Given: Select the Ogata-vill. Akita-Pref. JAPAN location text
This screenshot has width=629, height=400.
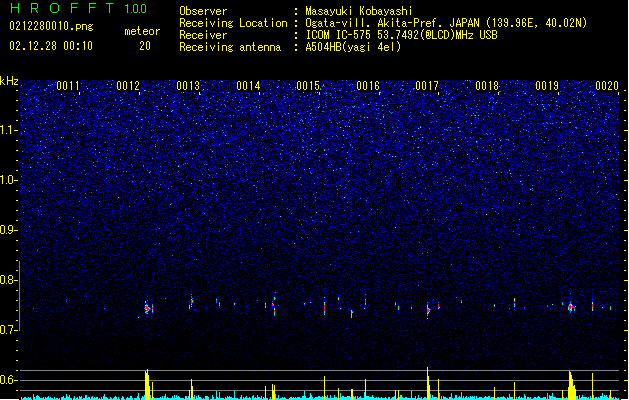Looking at the screenshot, I should click(446, 23).
